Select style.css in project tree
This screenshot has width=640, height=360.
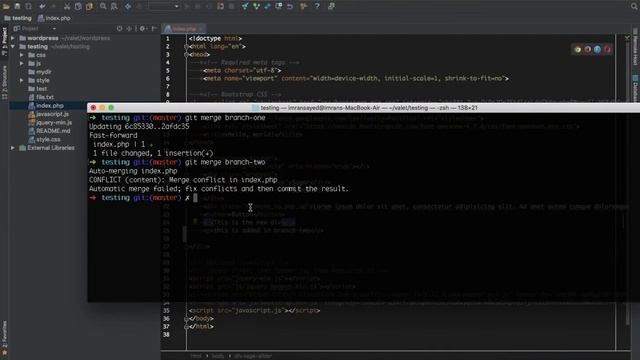tap(44, 140)
